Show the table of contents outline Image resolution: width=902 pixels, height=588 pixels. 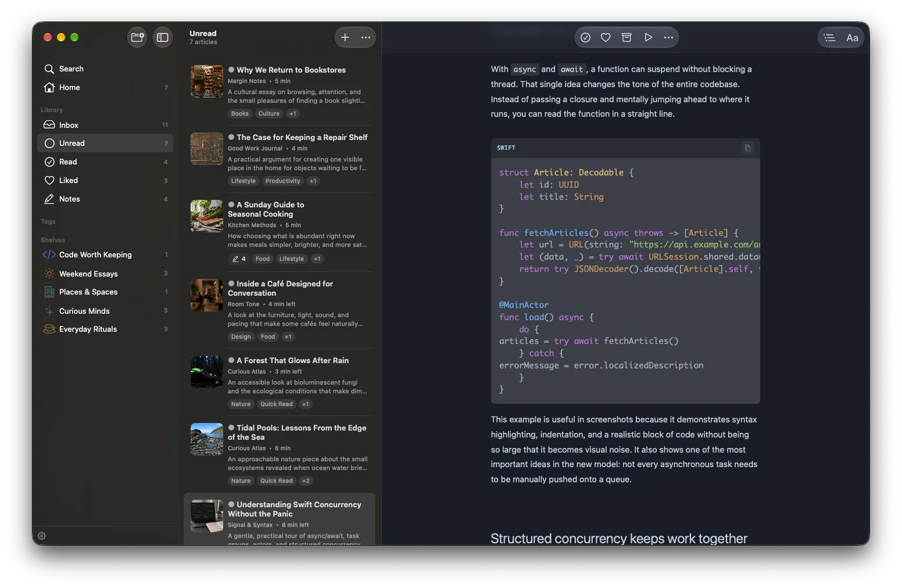coord(830,38)
